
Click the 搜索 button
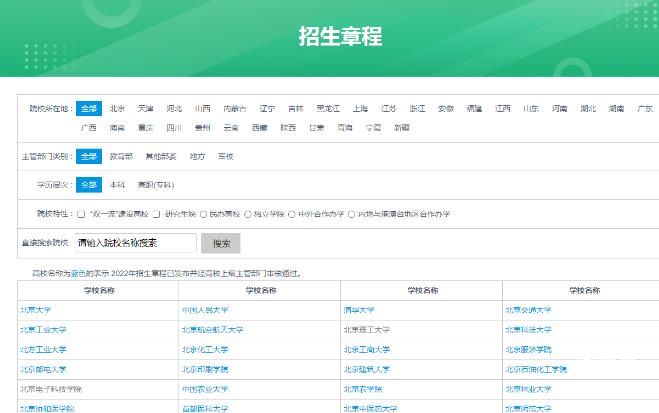pos(221,243)
